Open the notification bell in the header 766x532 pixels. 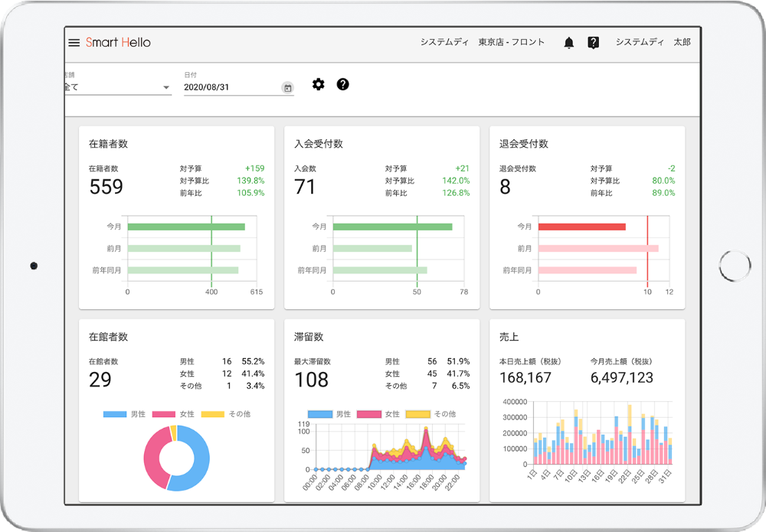click(x=568, y=43)
